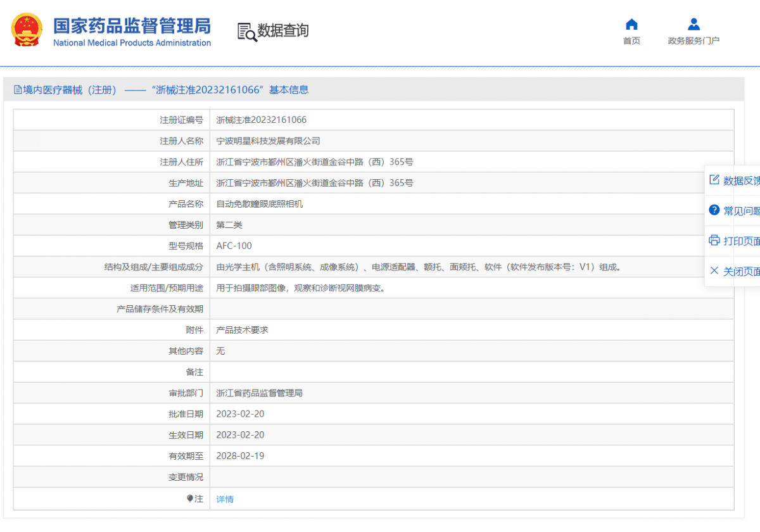Click the 政务服务门户 person icon
Screen dimensions: 760x532
[693, 25]
